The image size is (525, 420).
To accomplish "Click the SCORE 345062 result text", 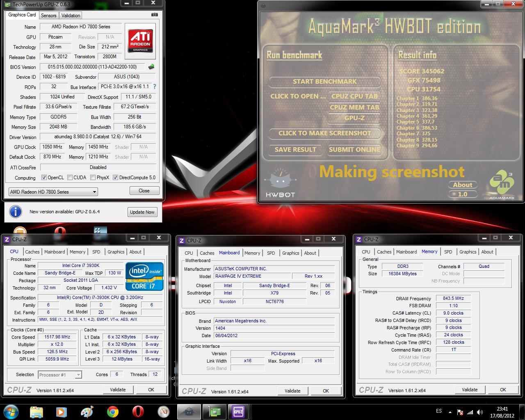I will pos(422,71).
